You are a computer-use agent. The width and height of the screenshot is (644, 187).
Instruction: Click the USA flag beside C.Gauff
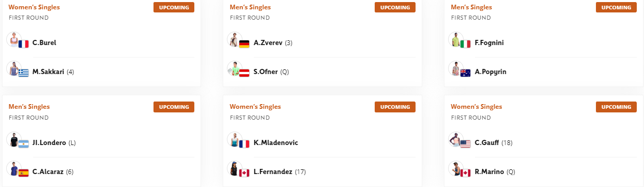click(466, 145)
